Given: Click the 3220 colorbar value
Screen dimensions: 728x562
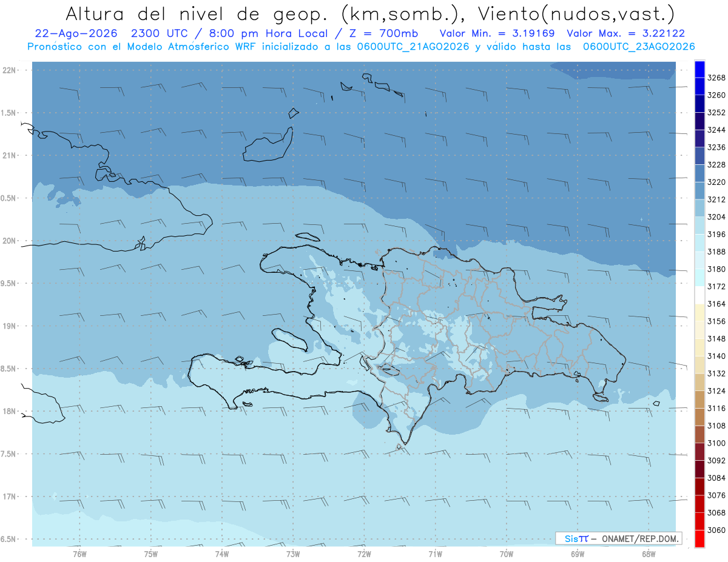Looking at the screenshot, I should click(716, 182).
